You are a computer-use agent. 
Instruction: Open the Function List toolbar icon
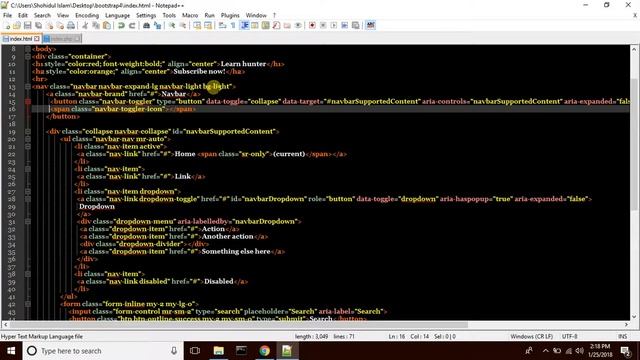coord(276,25)
